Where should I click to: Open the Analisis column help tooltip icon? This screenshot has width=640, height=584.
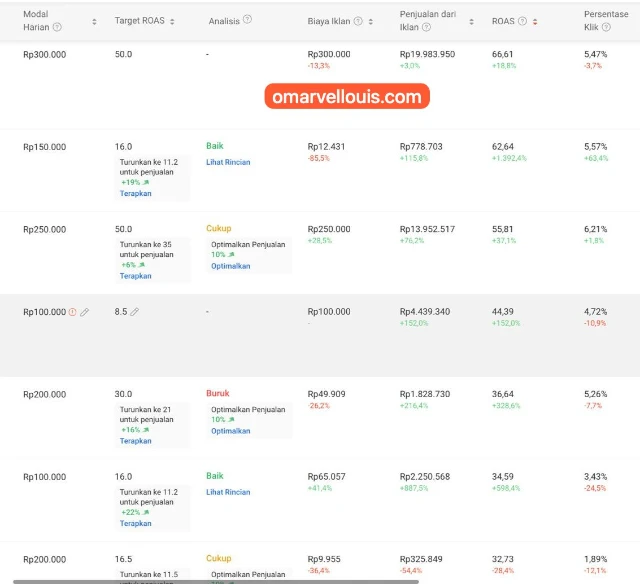point(247,20)
